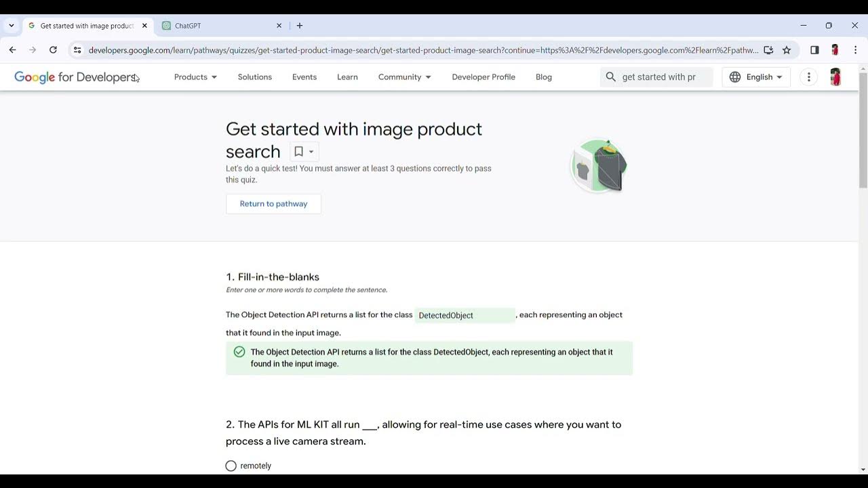Open the tab search dropdown arrow
The image size is (868, 488).
pyautogui.click(x=11, y=26)
